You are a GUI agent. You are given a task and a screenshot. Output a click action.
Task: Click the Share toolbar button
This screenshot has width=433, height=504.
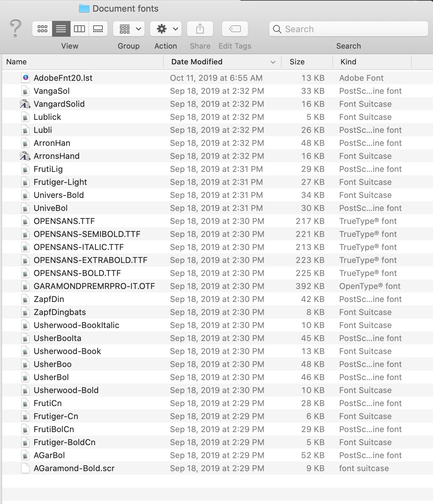click(x=200, y=29)
